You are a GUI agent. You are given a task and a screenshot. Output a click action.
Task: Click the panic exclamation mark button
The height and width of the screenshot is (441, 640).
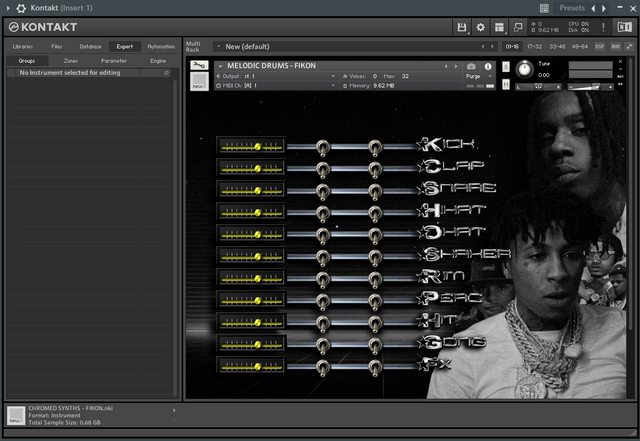pyautogui.click(x=603, y=26)
